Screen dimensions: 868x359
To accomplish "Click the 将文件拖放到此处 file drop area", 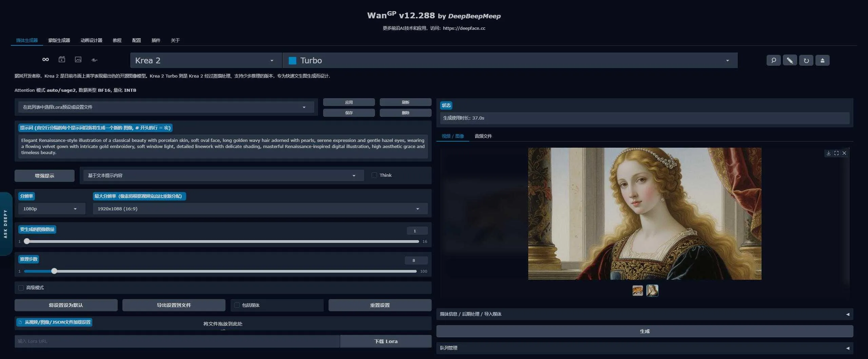I will [223, 324].
